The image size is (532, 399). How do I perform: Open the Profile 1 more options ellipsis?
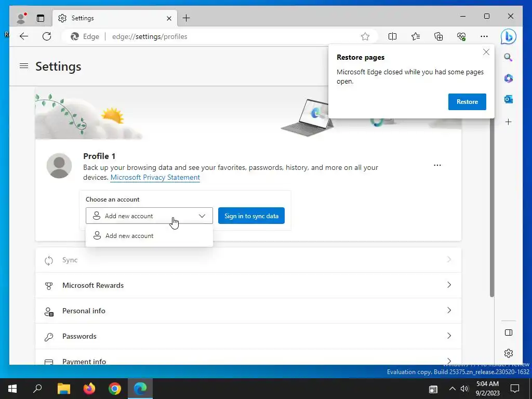pos(437,165)
